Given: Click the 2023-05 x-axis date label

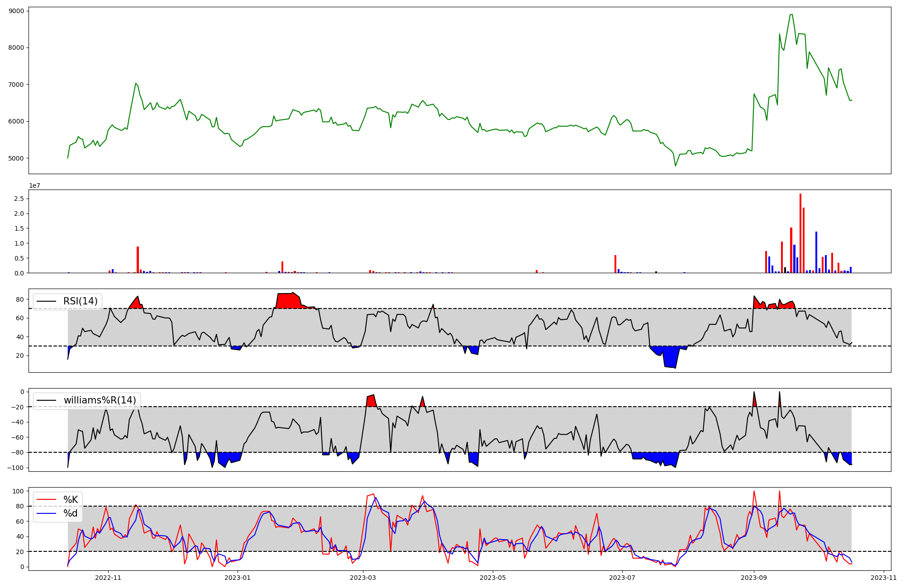Looking at the screenshot, I should tap(492, 578).
